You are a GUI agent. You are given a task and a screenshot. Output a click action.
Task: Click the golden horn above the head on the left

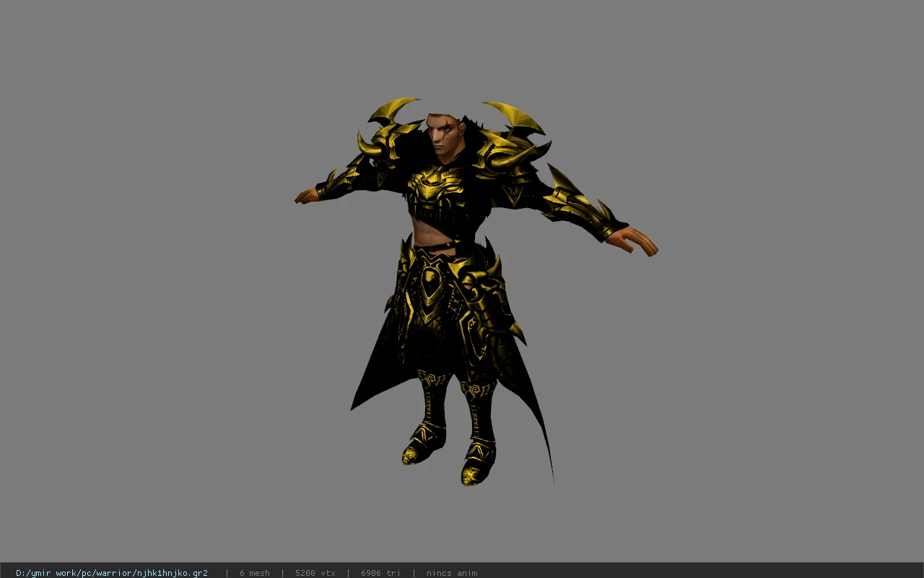[x=393, y=109]
